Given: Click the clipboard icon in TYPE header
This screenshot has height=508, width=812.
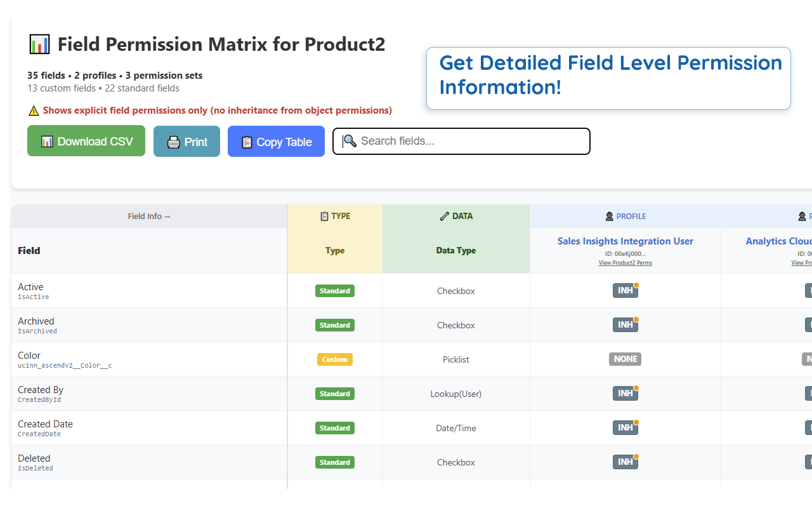Looking at the screenshot, I should (324, 217).
